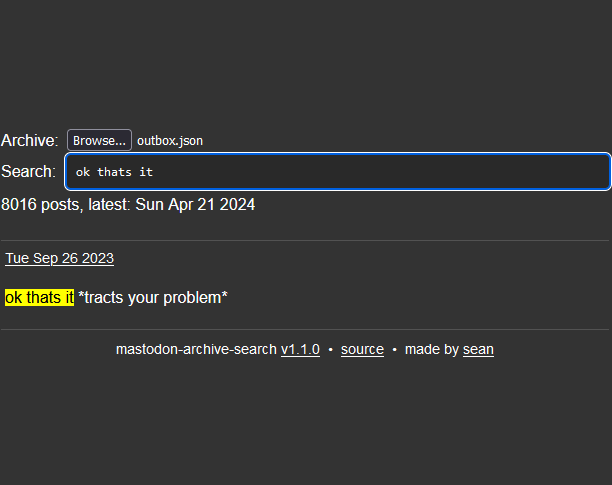Image resolution: width=612 pixels, height=485 pixels.
Task: Click the '*tracts your problem*' post text
Action: [x=153, y=297]
